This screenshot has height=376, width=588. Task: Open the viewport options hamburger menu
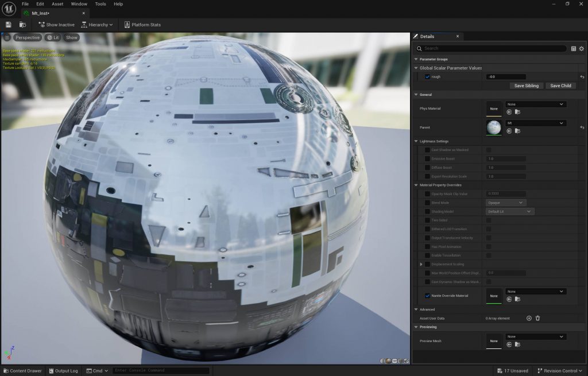pyautogui.click(x=7, y=37)
